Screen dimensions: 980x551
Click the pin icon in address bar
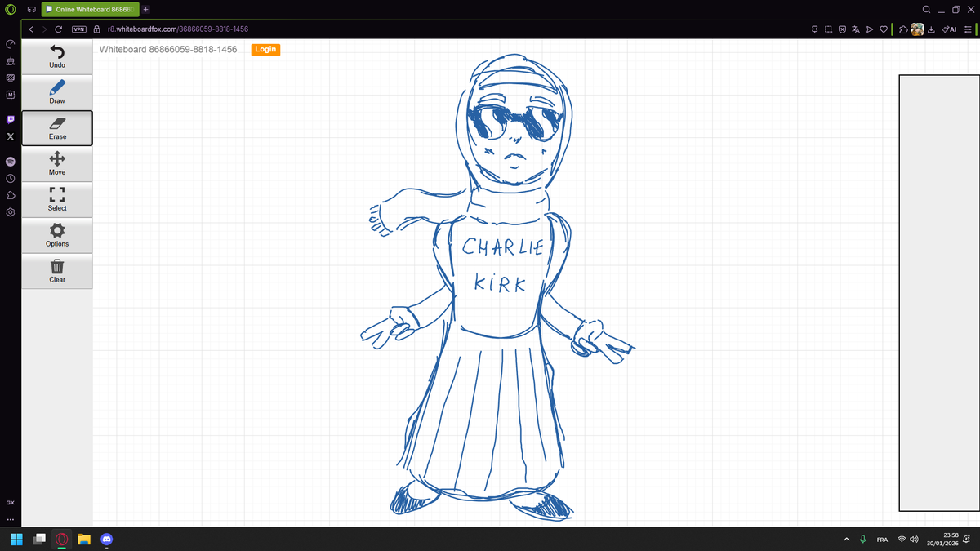click(x=816, y=29)
